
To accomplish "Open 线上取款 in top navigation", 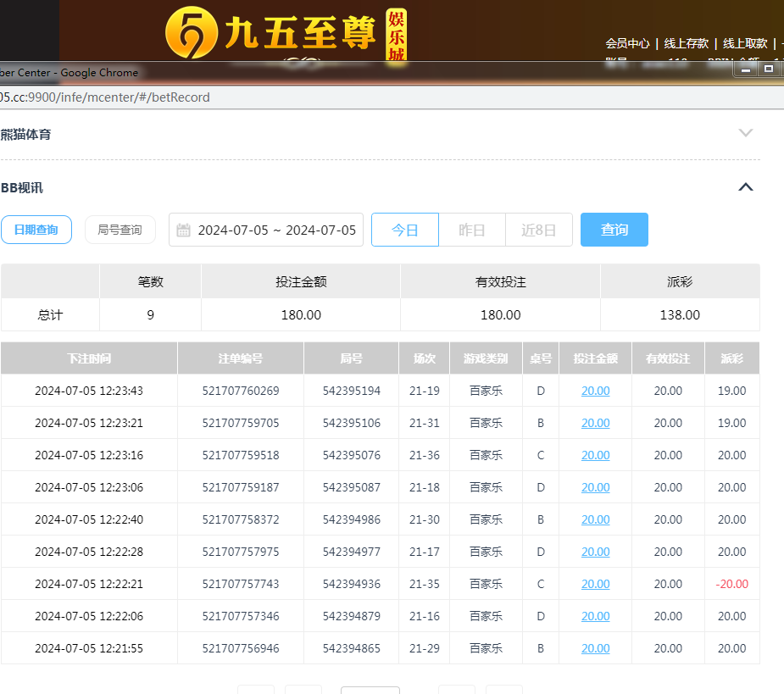I will 745,43.
